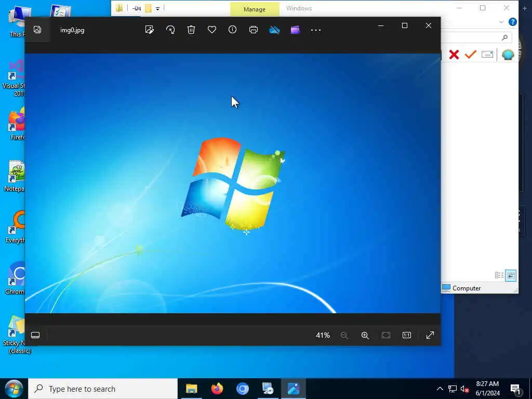The height and width of the screenshot is (399, 532).
Task: Open the Customize Quick Access Toolbar dropdown arrow
Action: tap(157, 8)
